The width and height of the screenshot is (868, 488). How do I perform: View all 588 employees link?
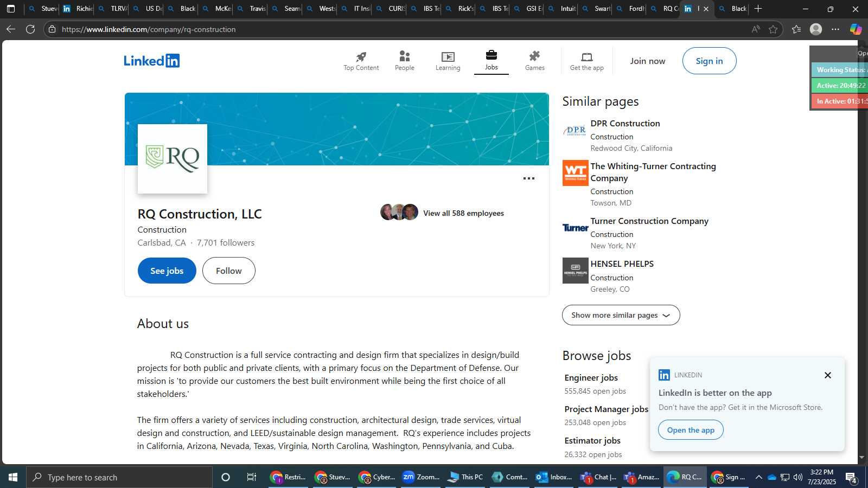[x=463, y=213]
